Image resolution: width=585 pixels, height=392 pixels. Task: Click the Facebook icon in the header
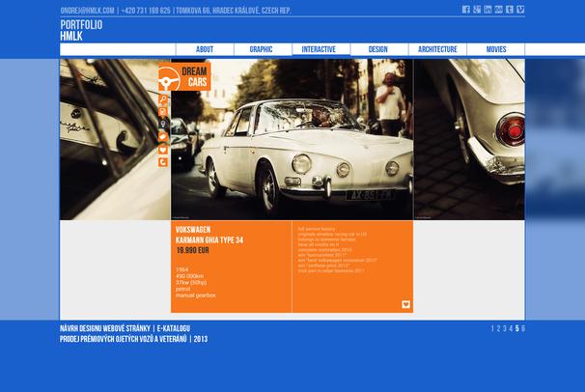pos(465,10)
